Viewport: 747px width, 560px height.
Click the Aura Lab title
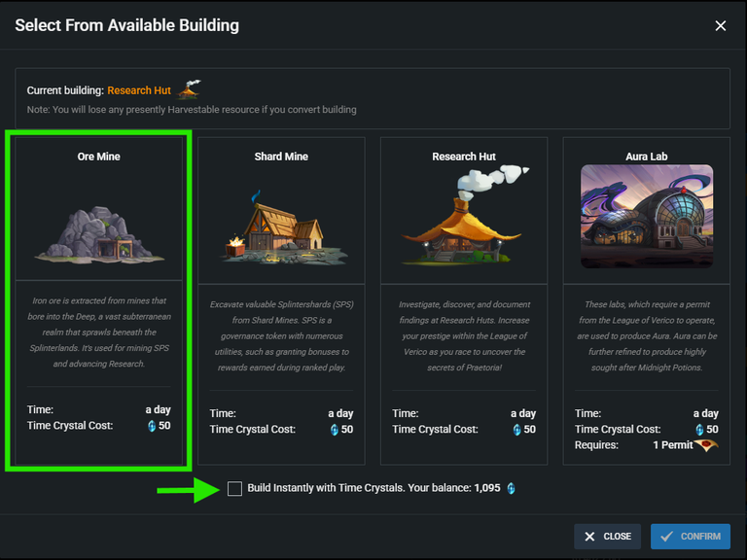(x=647, y=157)
